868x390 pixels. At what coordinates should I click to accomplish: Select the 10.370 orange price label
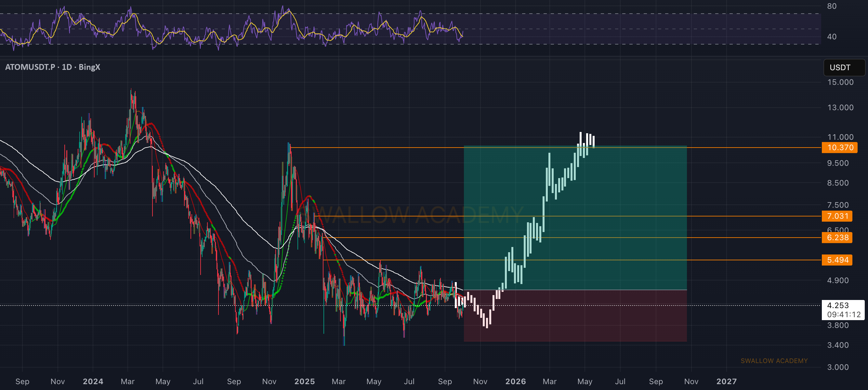pos(839,148)
